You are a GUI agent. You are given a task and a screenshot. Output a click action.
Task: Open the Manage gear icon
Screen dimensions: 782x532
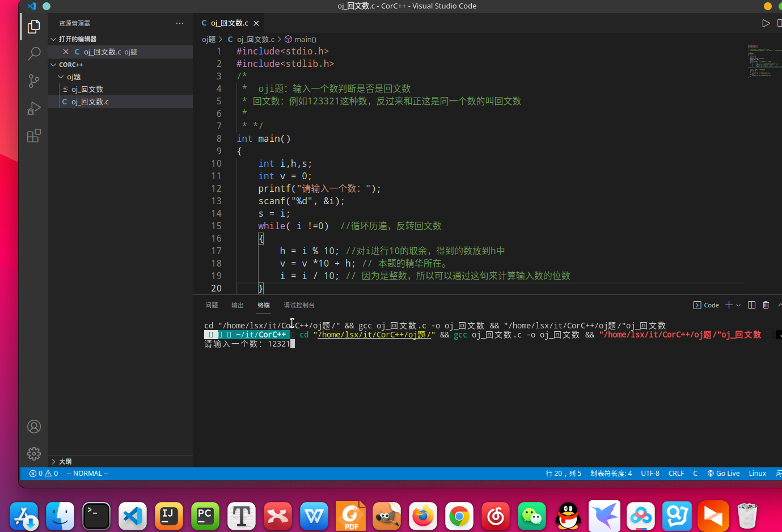tap(34, 454)
